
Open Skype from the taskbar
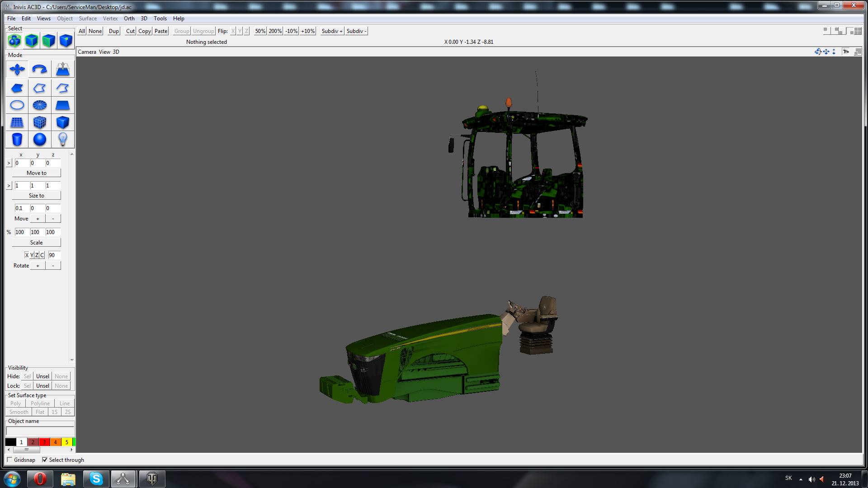click(96, 479)
